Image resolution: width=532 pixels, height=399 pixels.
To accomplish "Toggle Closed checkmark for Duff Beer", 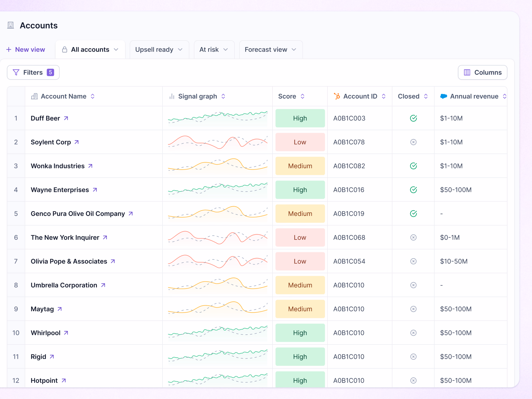I will 413,118.
